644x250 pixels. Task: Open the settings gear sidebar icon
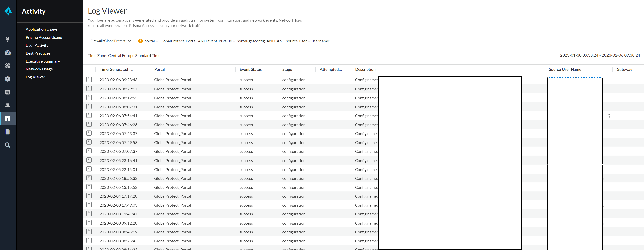click(8, 79)
